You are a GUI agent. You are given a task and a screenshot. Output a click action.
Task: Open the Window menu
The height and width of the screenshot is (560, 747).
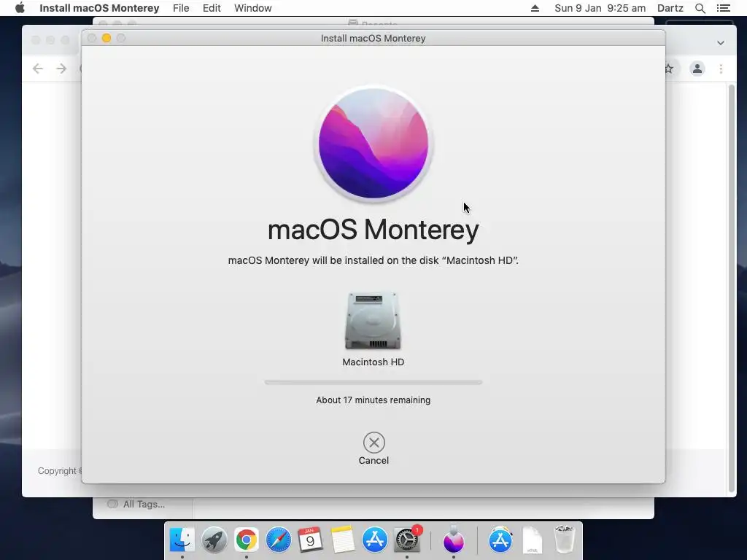pos(253,8)
